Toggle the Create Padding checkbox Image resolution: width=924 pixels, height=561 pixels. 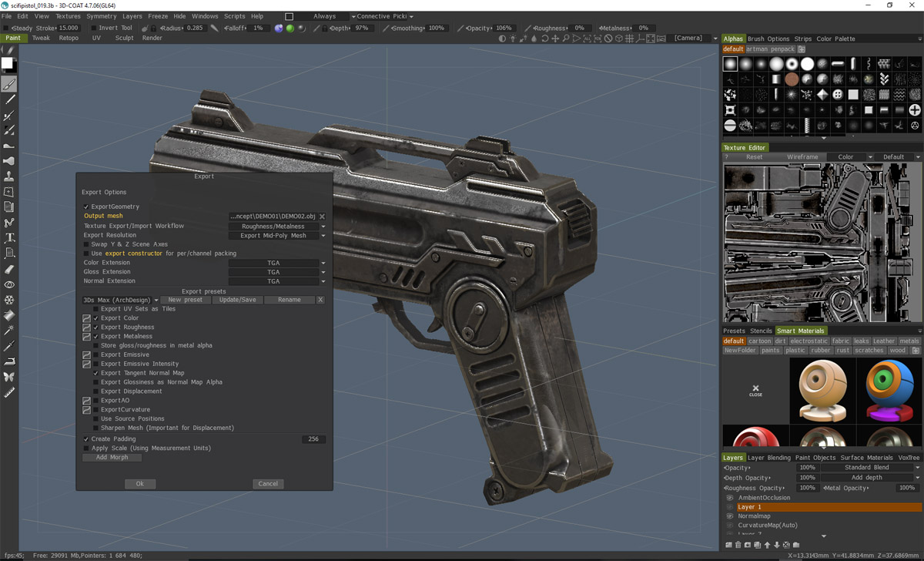point(86,439)
